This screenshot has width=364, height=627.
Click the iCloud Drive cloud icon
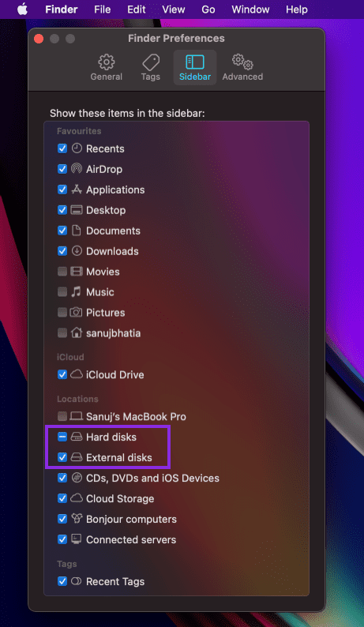point(77,374)
